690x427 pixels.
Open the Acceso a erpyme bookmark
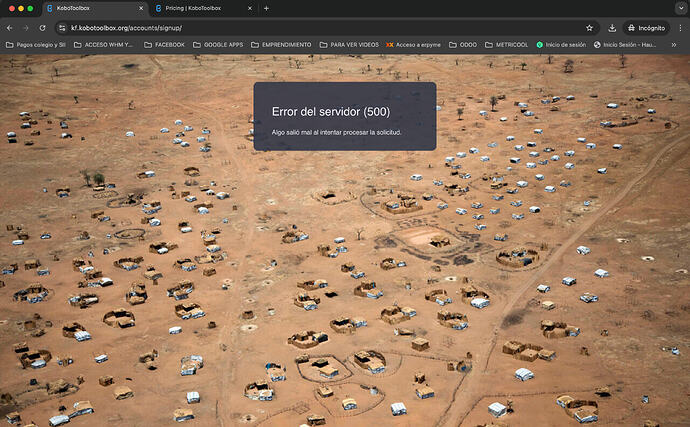414,45
